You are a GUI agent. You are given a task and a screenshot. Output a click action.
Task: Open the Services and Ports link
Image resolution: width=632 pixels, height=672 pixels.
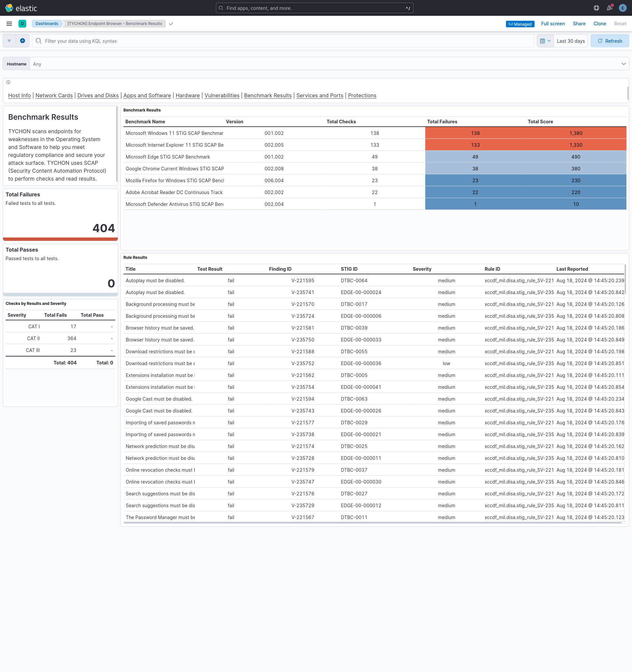320,95
